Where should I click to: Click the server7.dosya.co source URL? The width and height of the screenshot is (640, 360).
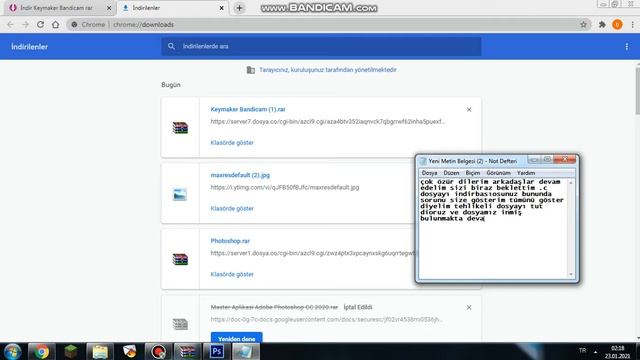[328, 122]
